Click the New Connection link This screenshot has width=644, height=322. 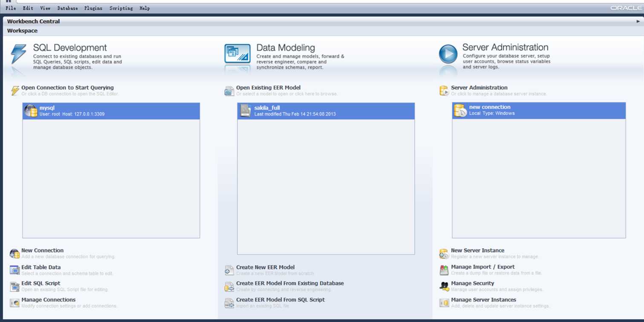(42, 250)
